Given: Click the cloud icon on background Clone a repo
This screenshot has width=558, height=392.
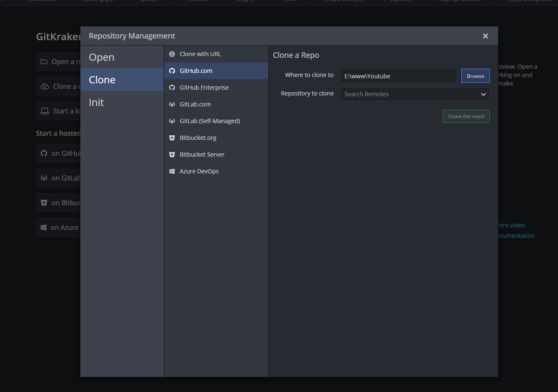Looking at the screenshot, I should 45,86.
